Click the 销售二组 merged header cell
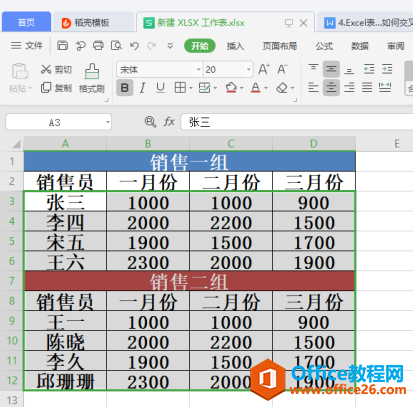The image size is (413, 407). [189, 281]
